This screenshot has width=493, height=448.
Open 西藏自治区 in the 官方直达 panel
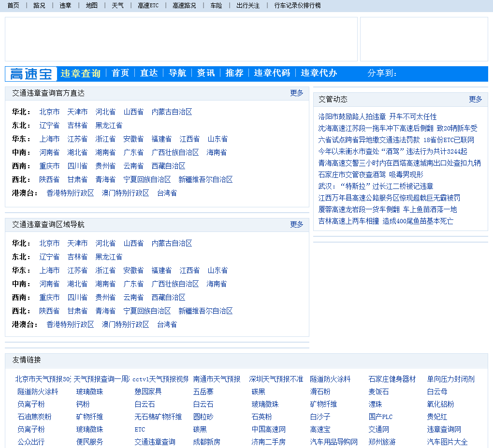(168, 166)
